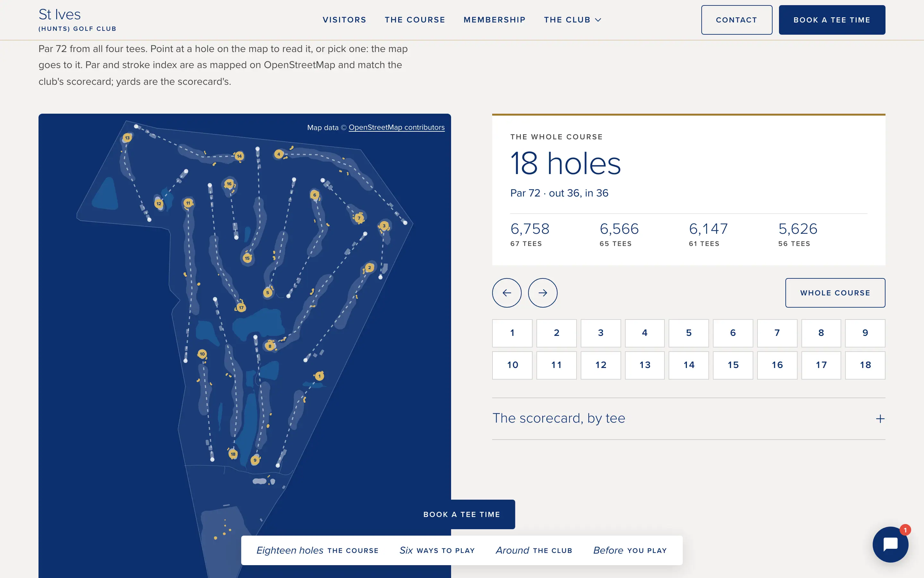Pick hole 1 in number grid
Screen dimensions: 924x578
[512, 333]
